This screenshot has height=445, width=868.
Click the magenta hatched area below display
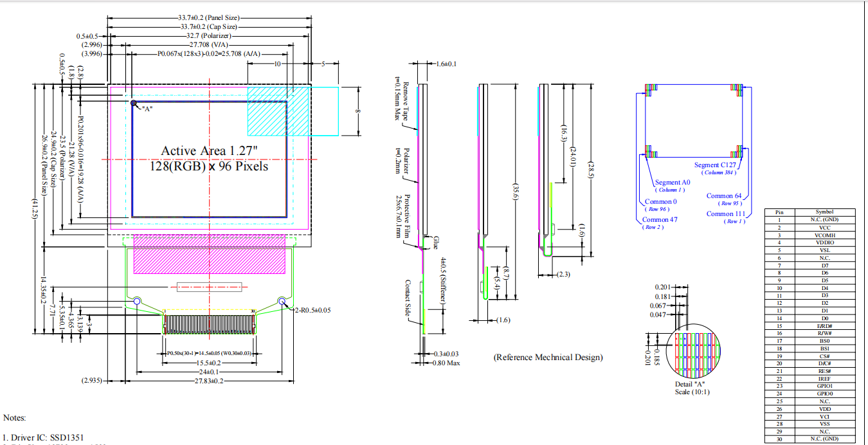pyautogui.click(x=209, y=253)
